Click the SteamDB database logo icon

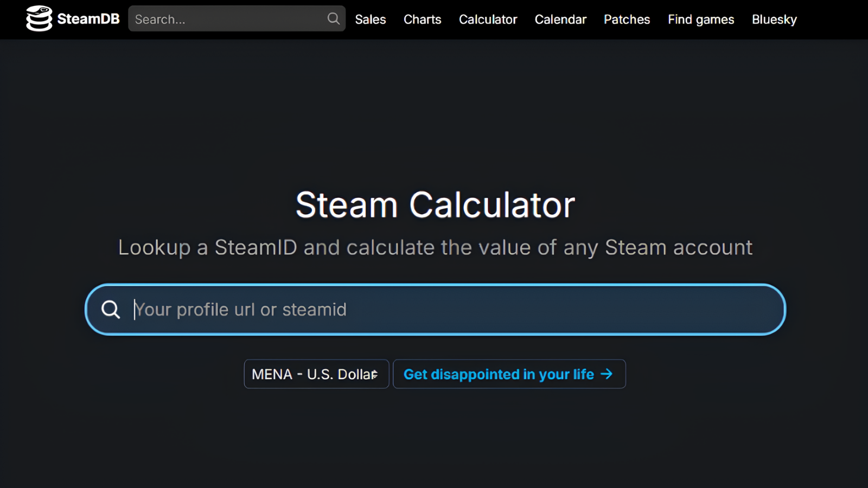pyautogui.click(x=39, y=19)
